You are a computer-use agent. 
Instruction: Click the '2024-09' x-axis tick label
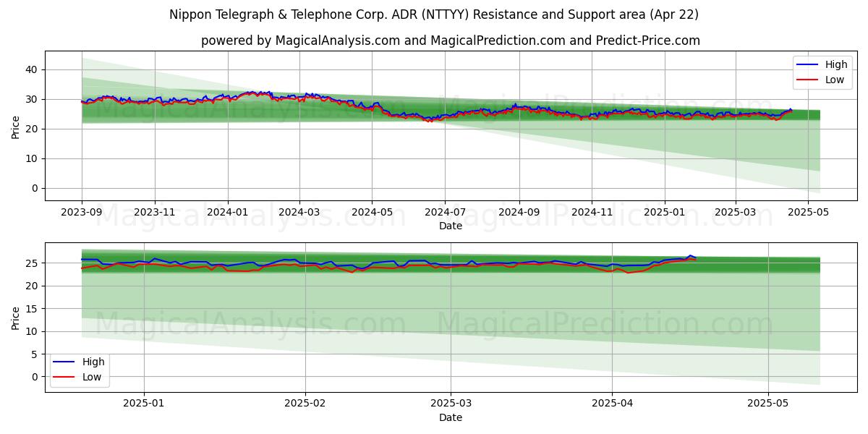coord(519,212)
